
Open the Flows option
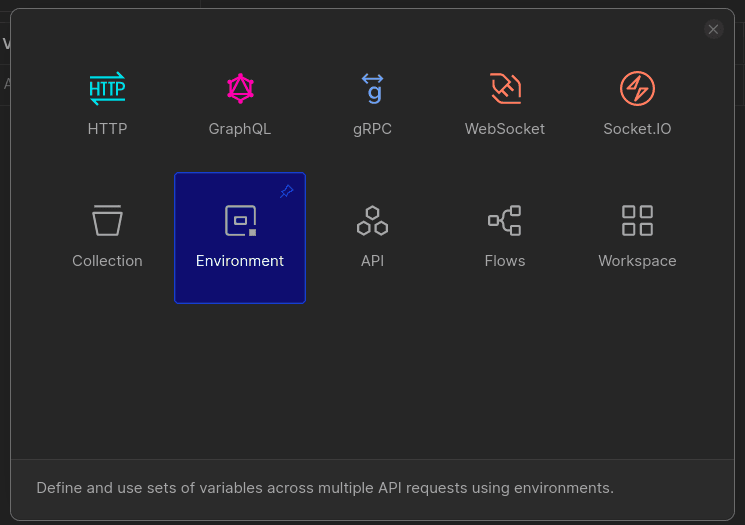[505, 238]
